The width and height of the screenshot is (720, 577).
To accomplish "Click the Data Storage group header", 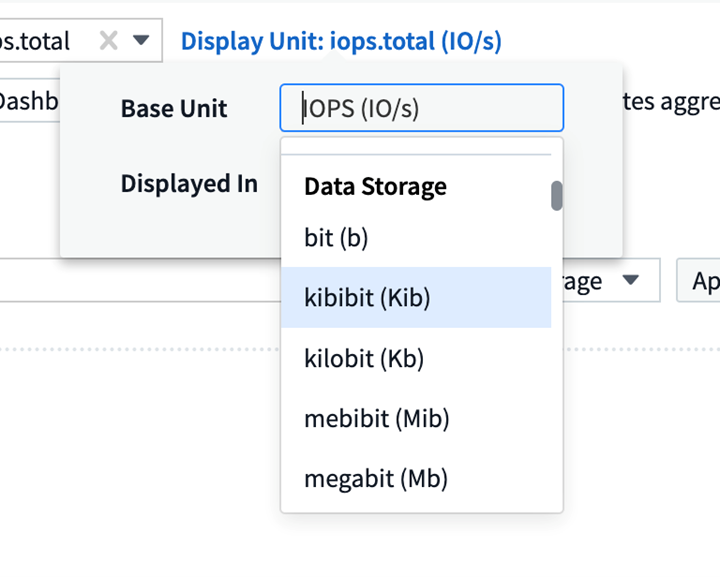I will pyautogui.click(x=375, y=186).
